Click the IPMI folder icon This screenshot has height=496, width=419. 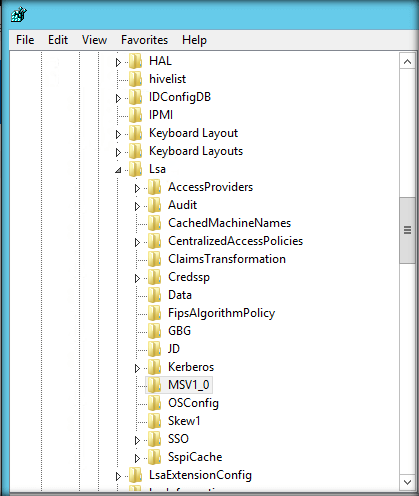coord(135,115)
